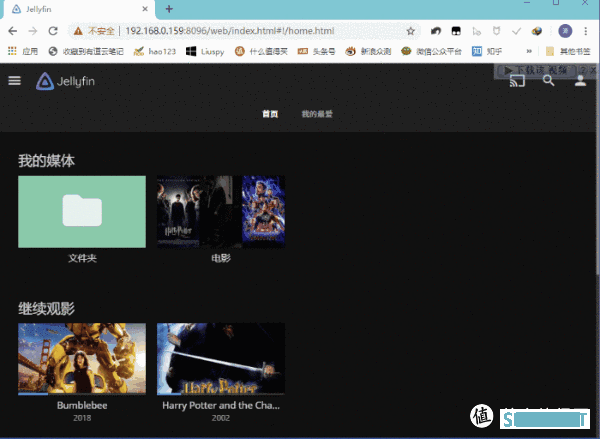The width and height of the screenshot is (600, 439).
Task: Go forward in browser history
Action: pyautogui.click(x=33, y=31)
